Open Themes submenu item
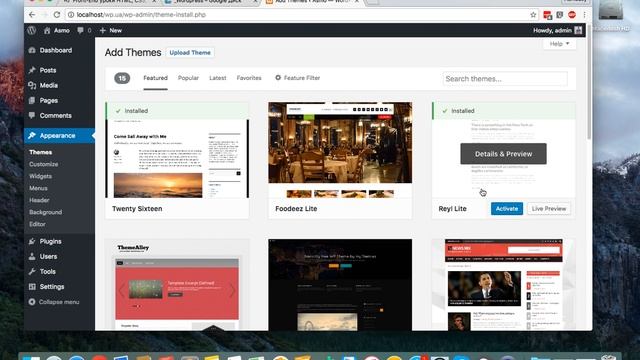Viewport: 640px width, 360px height. click(x=40, y=152)
